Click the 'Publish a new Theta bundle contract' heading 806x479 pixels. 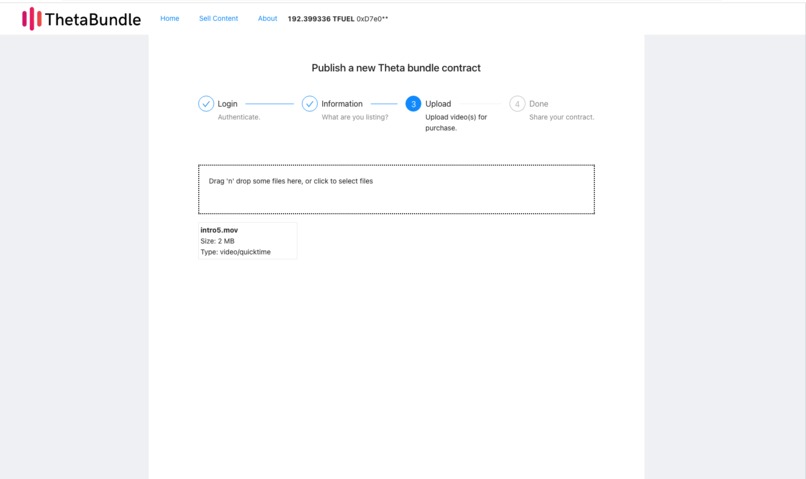click(396, 68)
